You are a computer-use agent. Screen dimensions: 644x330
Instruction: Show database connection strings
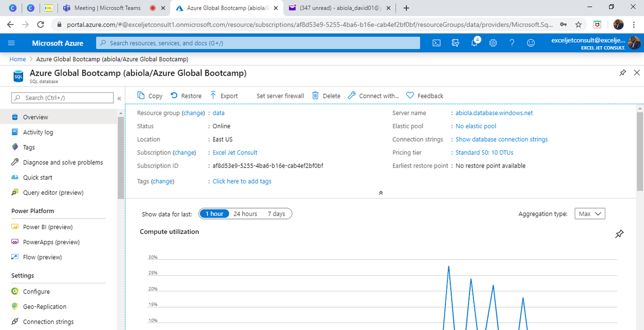click(502, 139)
